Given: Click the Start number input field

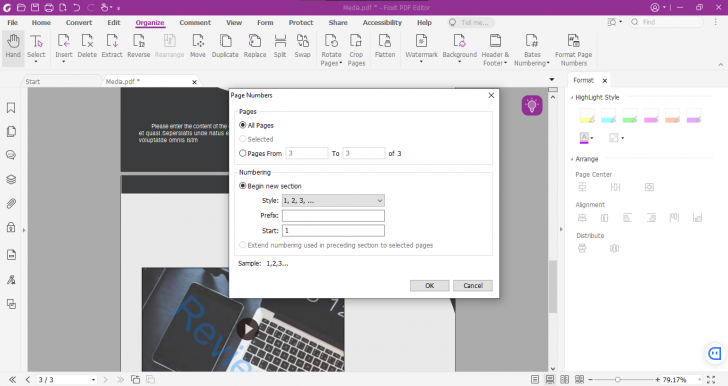Looking at the screenshot, I should 333,230.
